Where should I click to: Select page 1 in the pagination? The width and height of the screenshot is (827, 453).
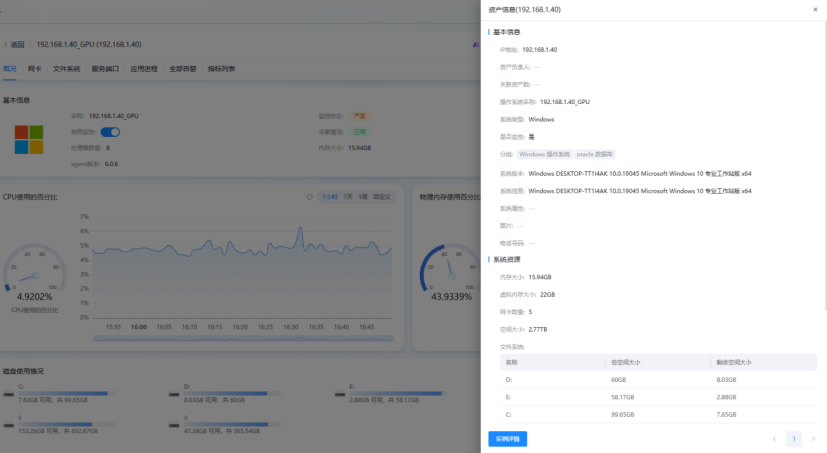click(x=794, y=439)
